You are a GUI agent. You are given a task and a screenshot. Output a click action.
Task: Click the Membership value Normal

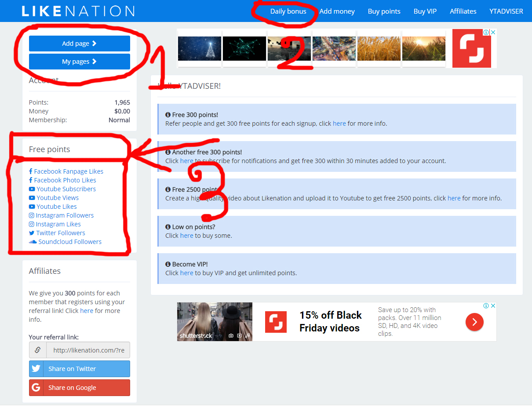(120, 120)
